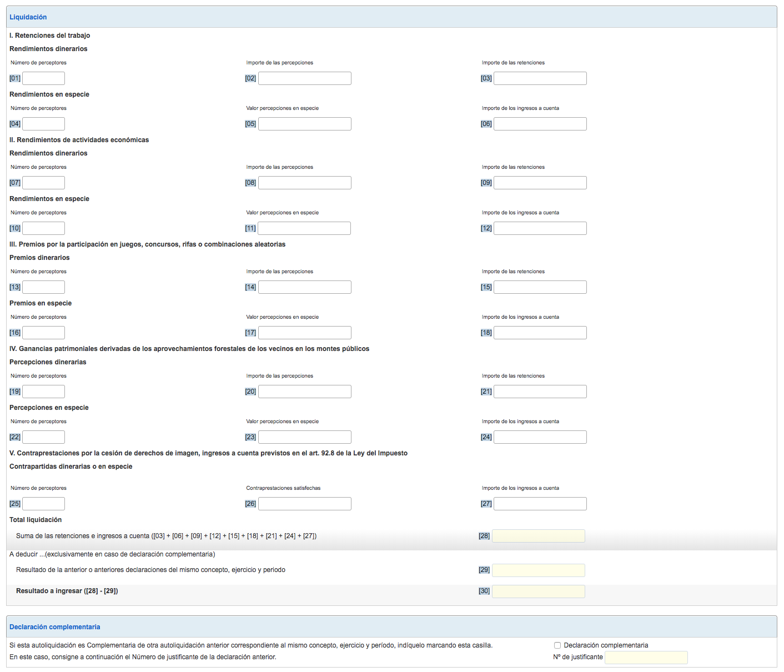The height and width of the screenshot is (672, 784).
Task: Click field [11] Valor percepciones en especie
Action: (x=304, y=228)
